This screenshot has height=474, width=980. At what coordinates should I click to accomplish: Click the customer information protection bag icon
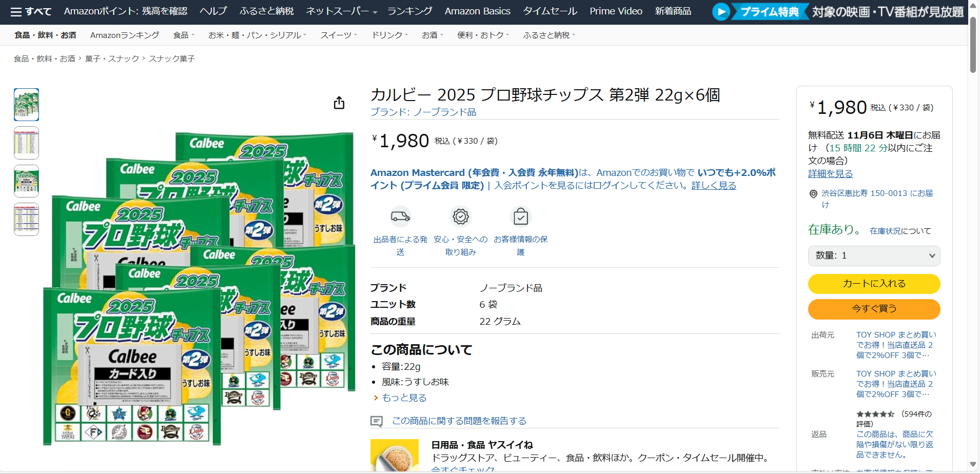(520, 216)
